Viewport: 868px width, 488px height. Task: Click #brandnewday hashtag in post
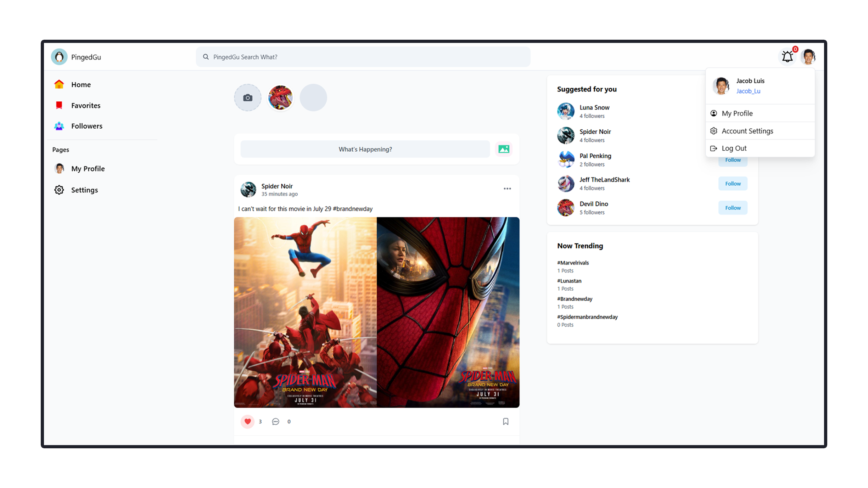353,209
